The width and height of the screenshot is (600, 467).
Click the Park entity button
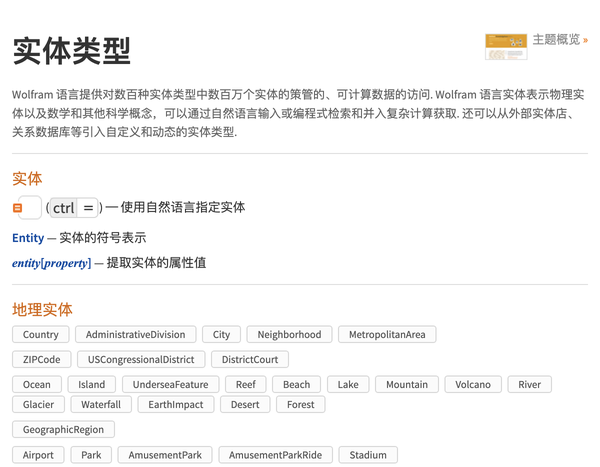91,455
